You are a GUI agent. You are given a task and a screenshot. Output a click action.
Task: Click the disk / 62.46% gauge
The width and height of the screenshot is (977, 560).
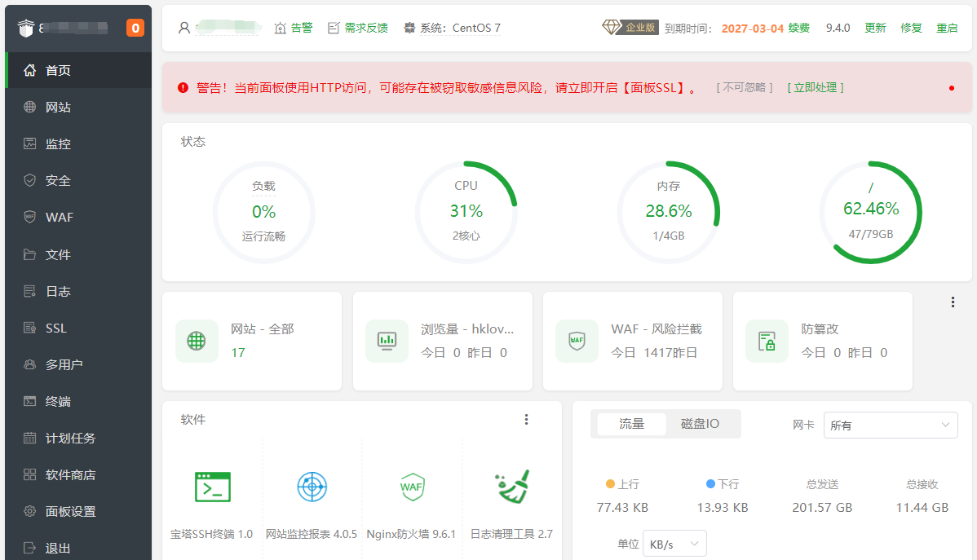coord(871,212)
